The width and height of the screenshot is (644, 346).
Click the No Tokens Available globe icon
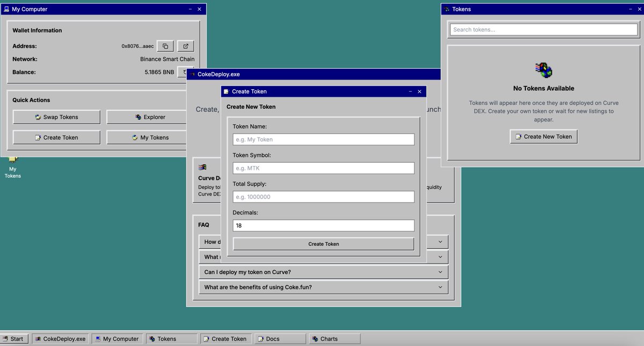(x=544, y=70)
